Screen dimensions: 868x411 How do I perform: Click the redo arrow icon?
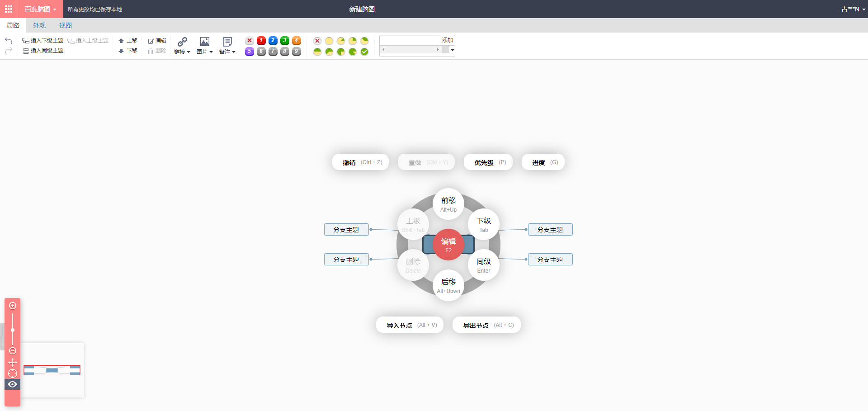[x=9, y=51]
